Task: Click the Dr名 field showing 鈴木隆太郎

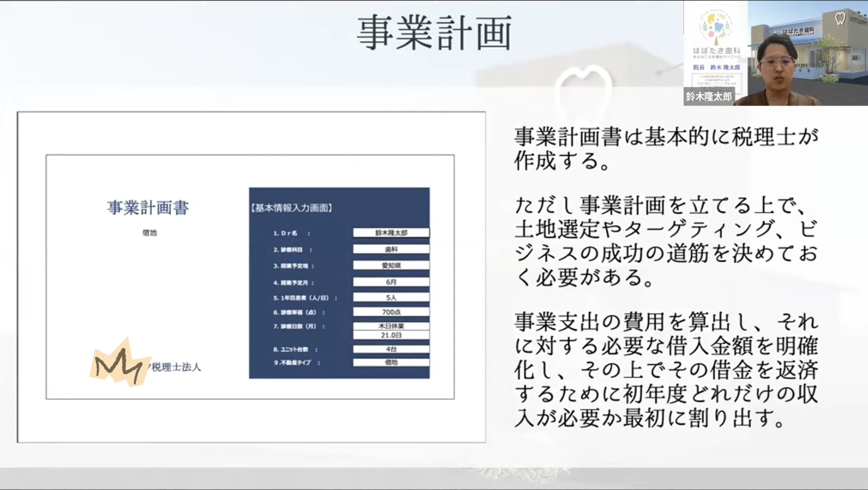Action: tap(391, 233)
